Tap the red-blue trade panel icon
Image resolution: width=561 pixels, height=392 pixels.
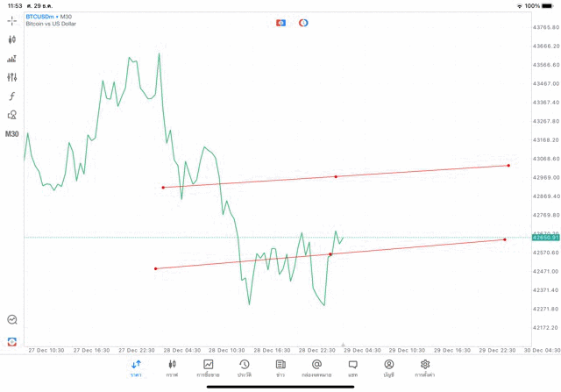point(280,23)
